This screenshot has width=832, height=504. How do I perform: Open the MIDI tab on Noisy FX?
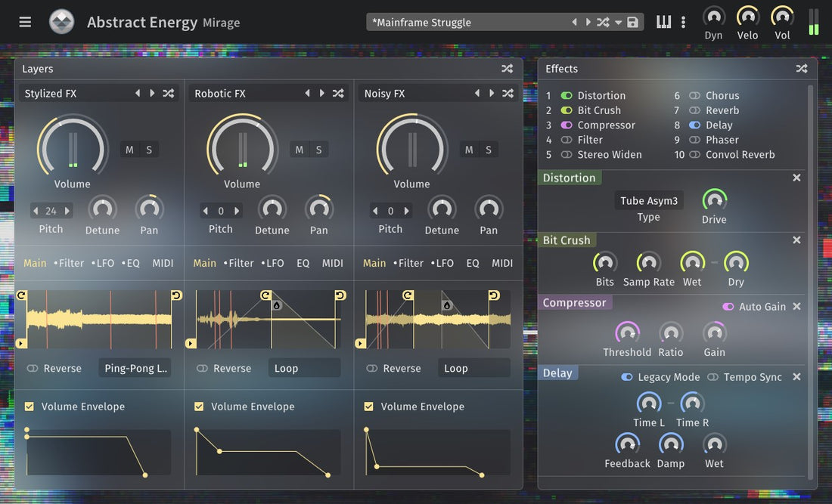[x=501, y=263]
